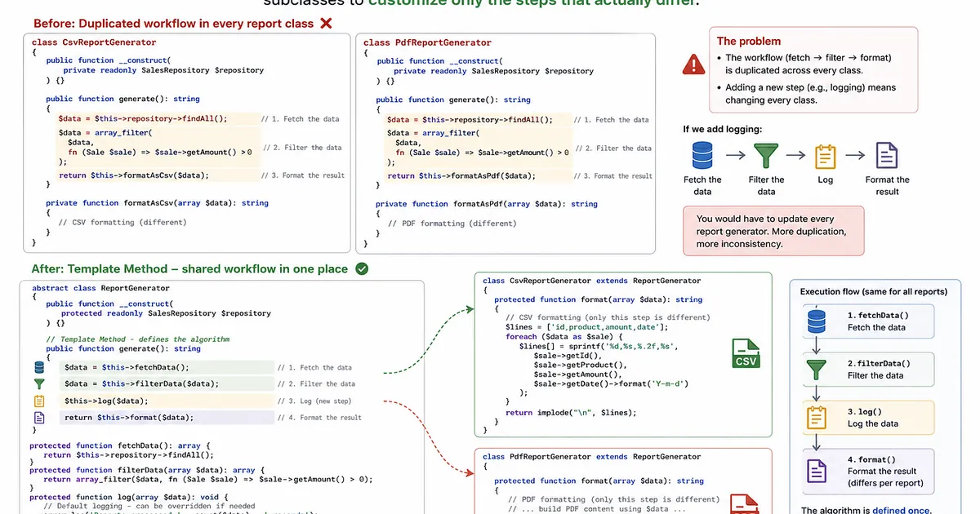
Task: Click the 'class PdfReportGenerator' line in the Before panel
Action: pos(427,42)
